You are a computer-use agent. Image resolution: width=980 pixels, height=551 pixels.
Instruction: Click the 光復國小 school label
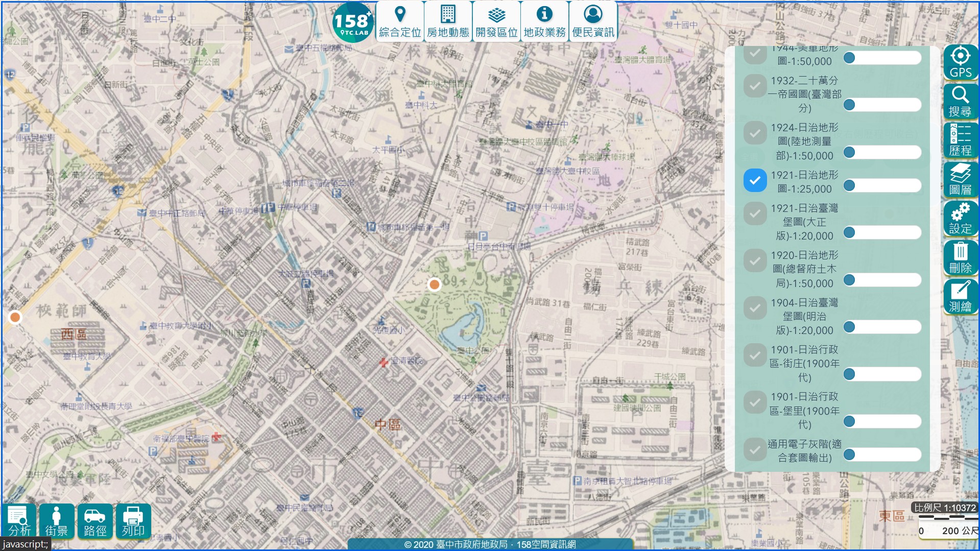(388, 330)
